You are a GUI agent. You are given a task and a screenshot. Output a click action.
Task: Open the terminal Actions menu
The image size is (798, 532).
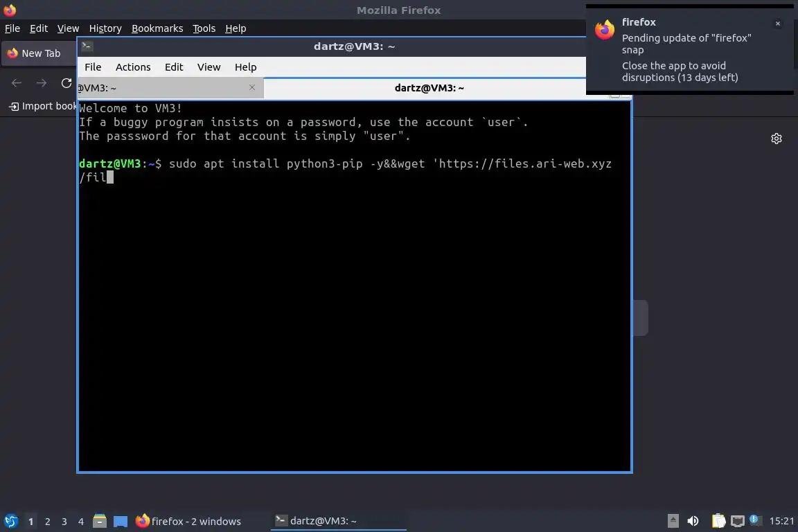[x=133, y=67]
